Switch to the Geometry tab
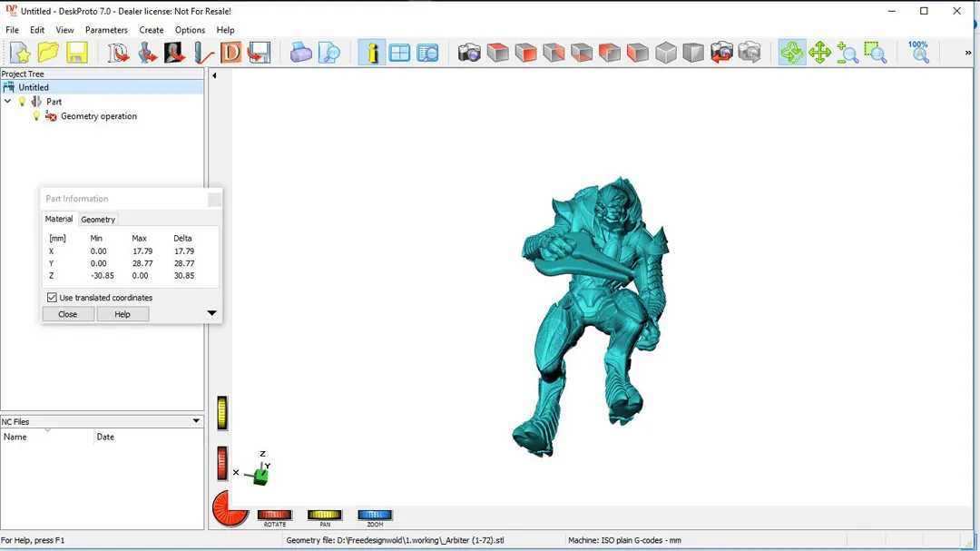980x551 pixels. 98,220
